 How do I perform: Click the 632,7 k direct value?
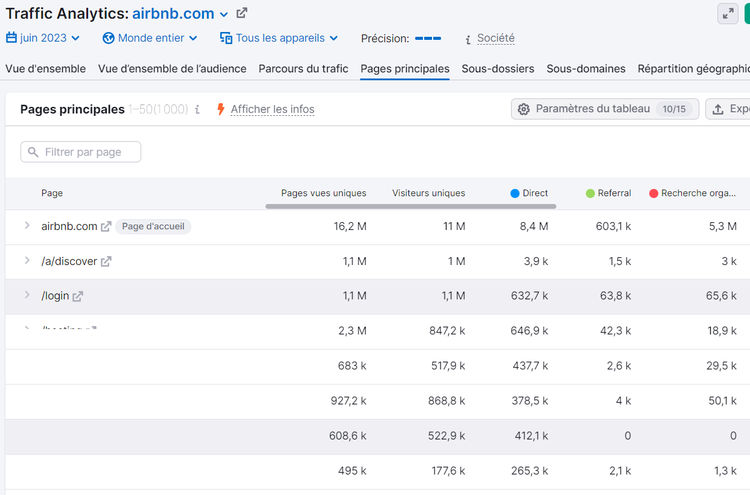[529, 296]
